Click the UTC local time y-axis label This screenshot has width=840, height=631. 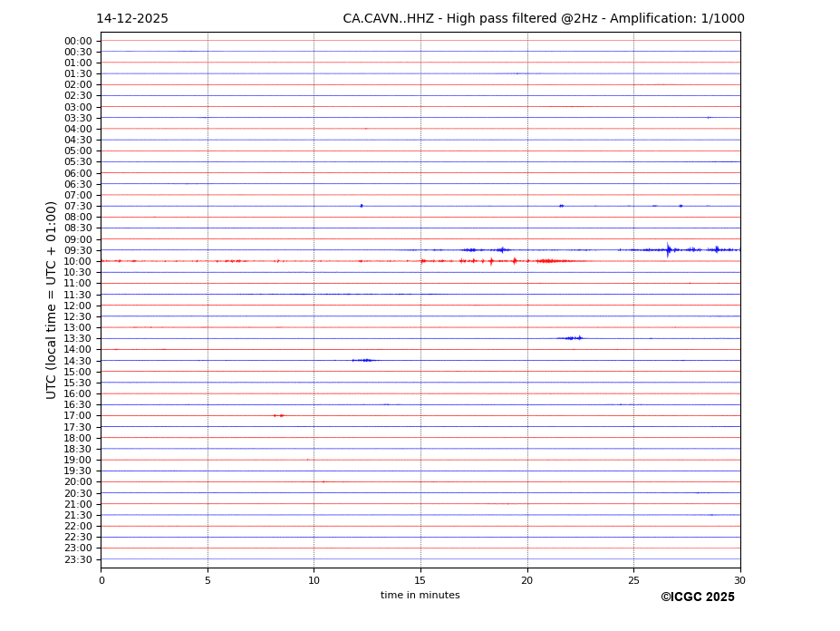(53, 299)
